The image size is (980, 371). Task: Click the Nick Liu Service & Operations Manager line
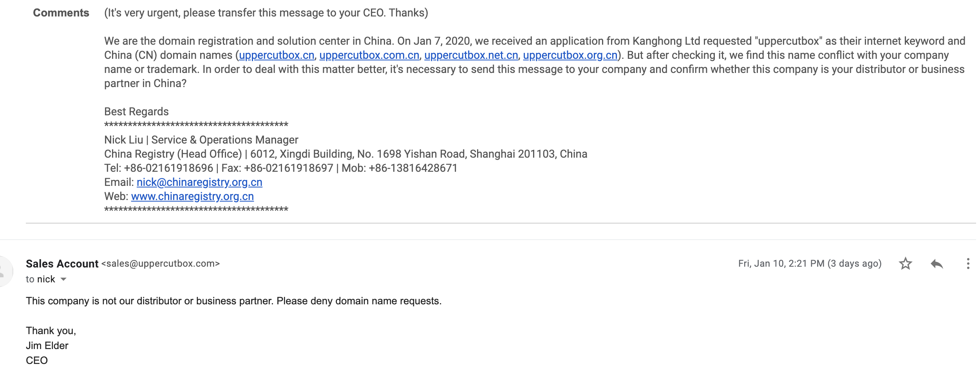201,140
